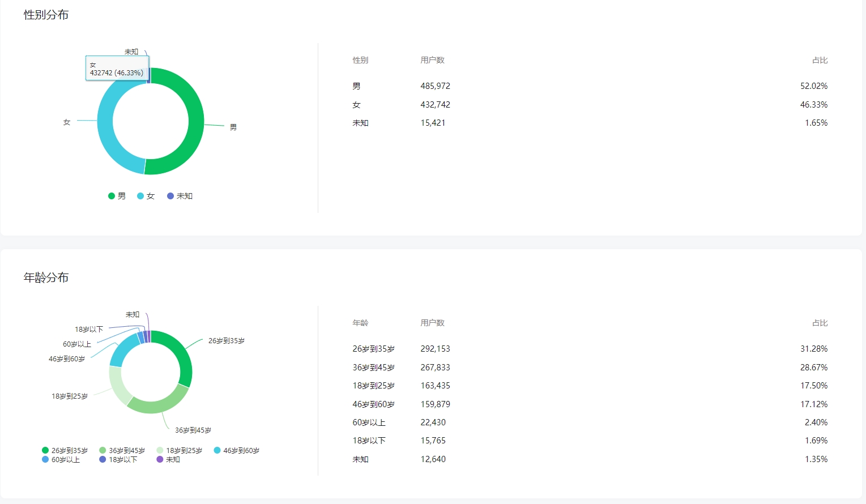
Task: Click the 46岁到60岁 callout label near age donut
Action: pyautogui.click(x=67, y=359)
